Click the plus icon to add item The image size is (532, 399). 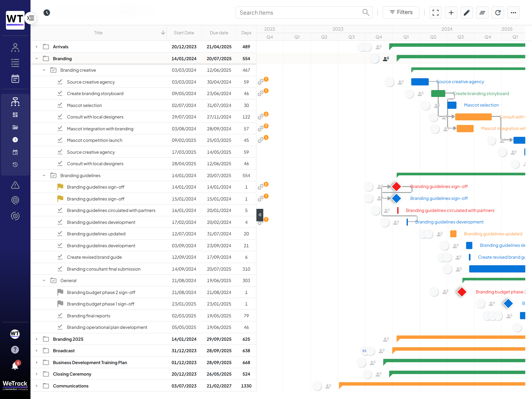tap(451, 12)
